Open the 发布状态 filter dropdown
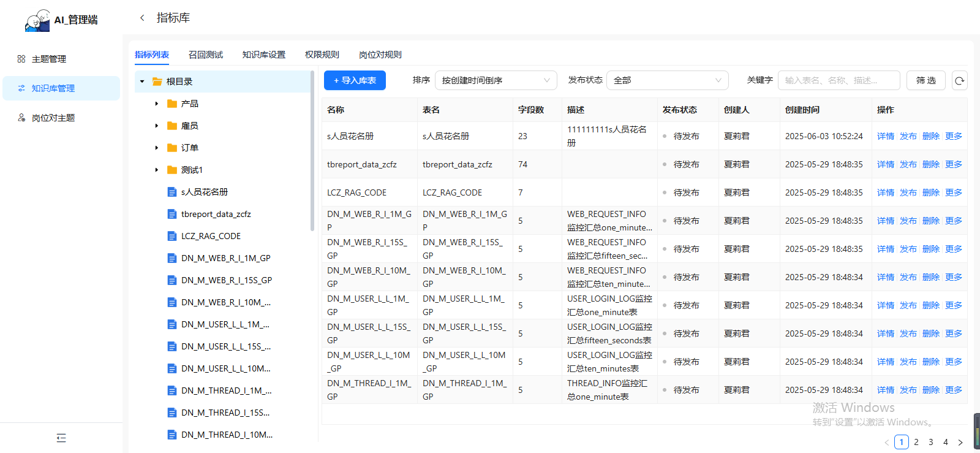 point(667,80)
